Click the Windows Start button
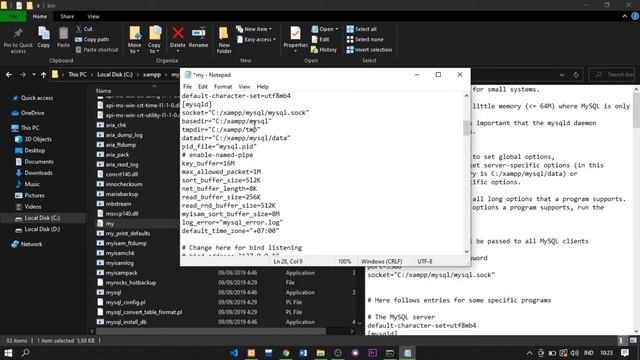Image resolution: width=640 pixels, height=360 pixels. pyautogui.click(x=8, y=353)
